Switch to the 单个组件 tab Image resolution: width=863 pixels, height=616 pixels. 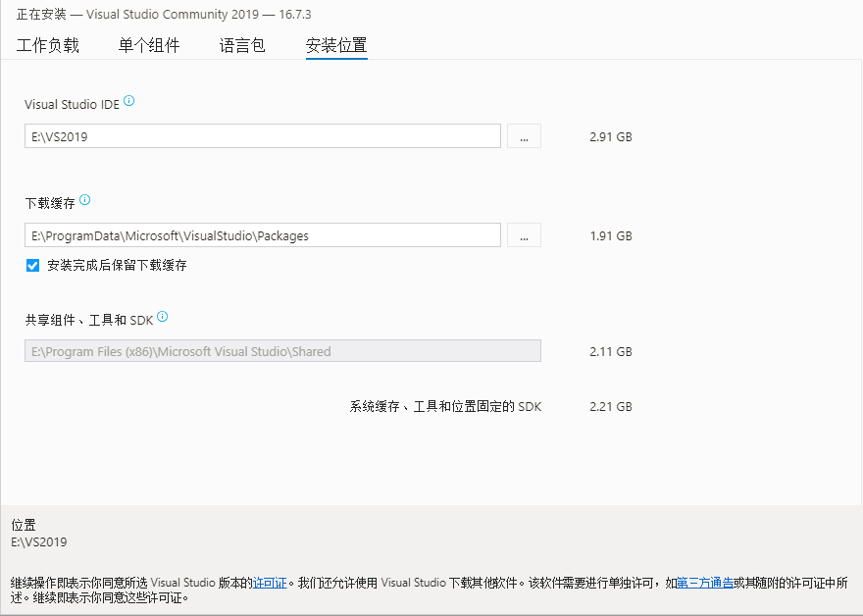coord(149,45)
